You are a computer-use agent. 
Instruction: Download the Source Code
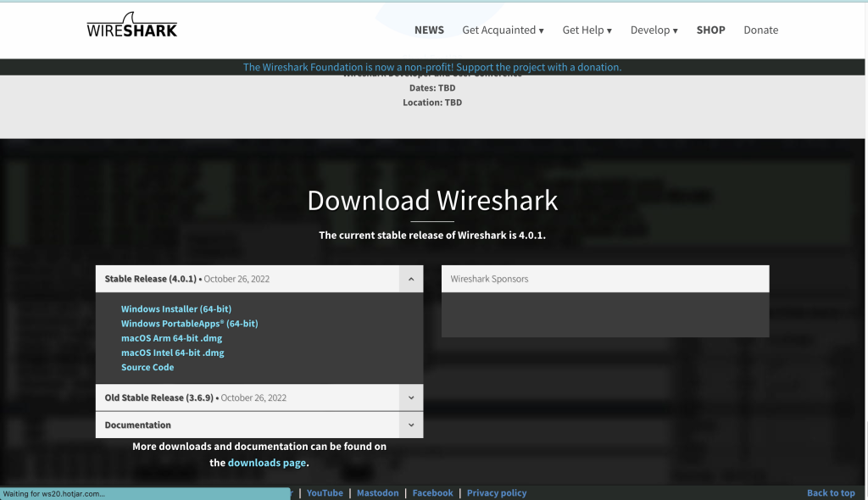click(x=147, y=367)
